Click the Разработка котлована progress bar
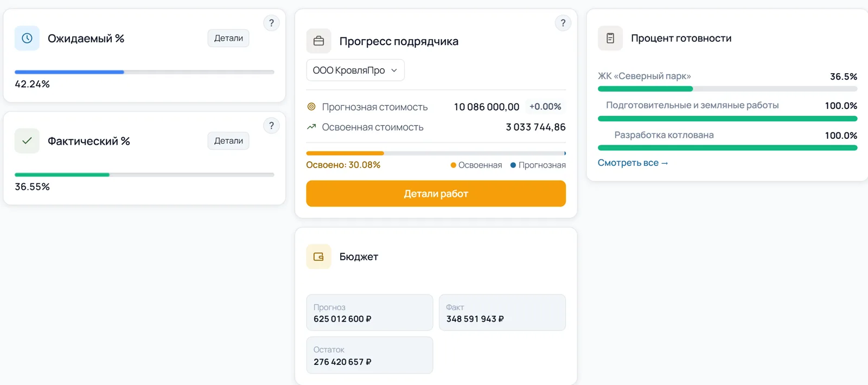This screenshot has height=385, width=868. point(727,147)
